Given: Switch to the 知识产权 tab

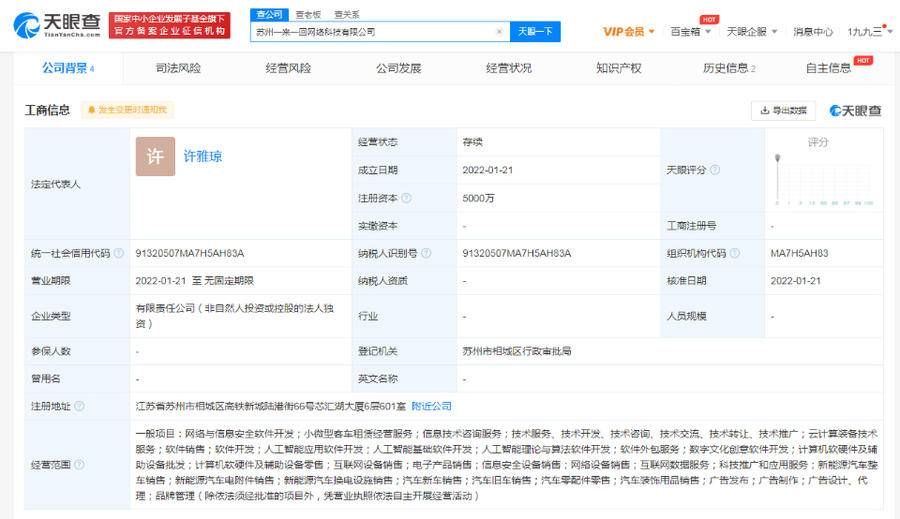Looking at the screenshot, I should pos(619,68).
